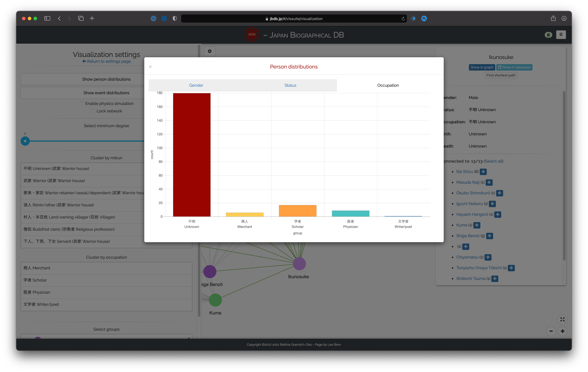Click expand icon next to Shiga Benzō
588x372 pixels.
pyautogui.click(x=489, y=236)
